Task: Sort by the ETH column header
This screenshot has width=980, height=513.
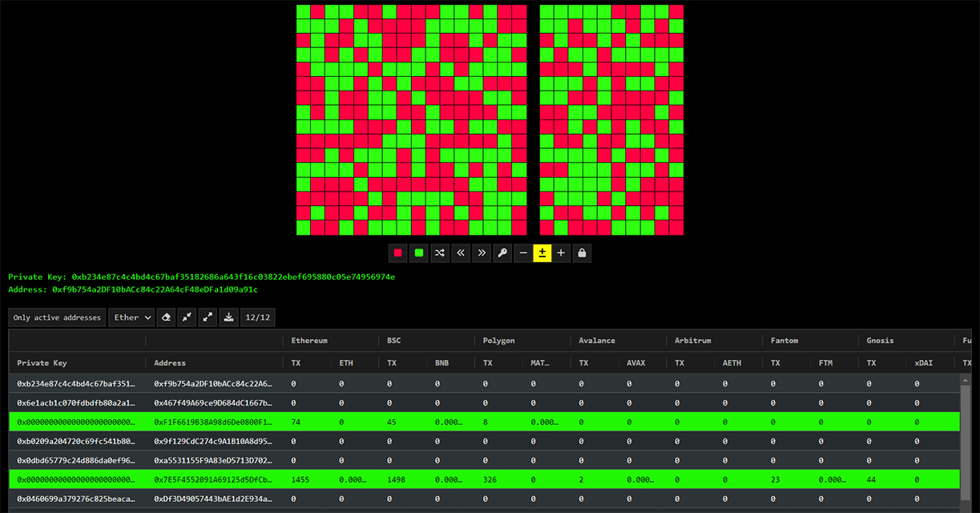Action: (x=354, y=363)
